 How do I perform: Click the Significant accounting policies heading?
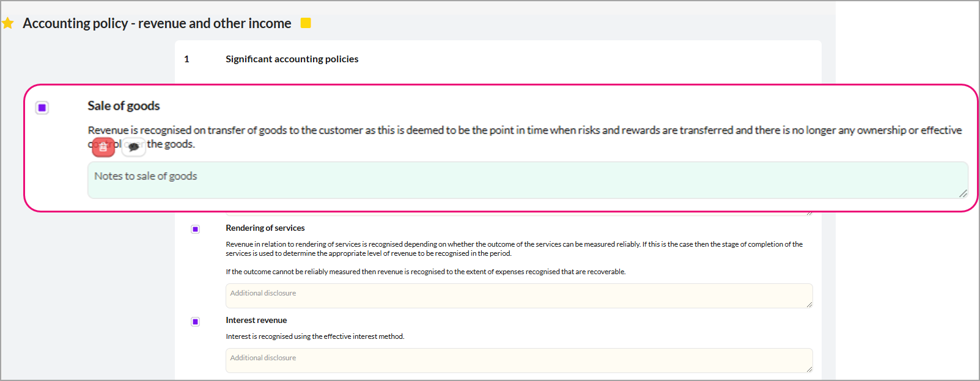[292, 59]
